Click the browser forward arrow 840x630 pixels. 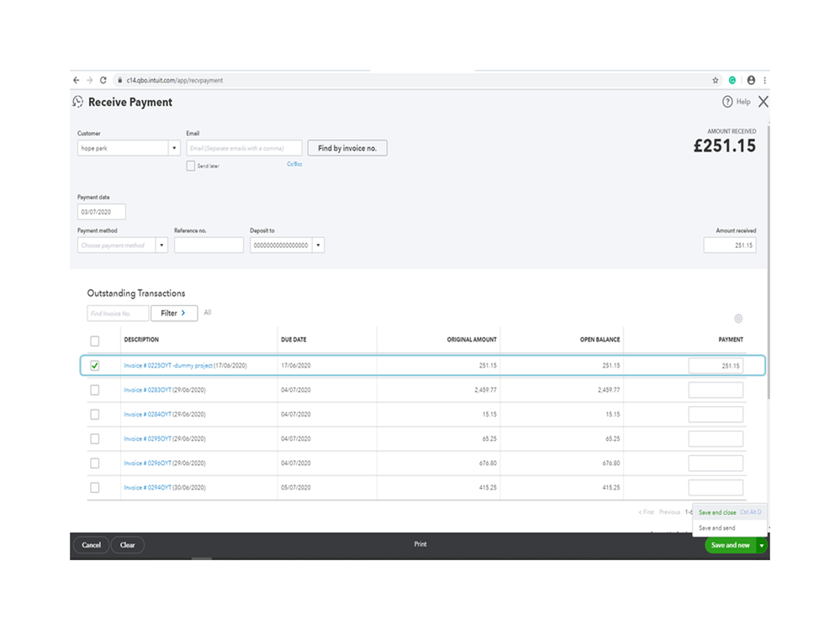coord(89,81)
